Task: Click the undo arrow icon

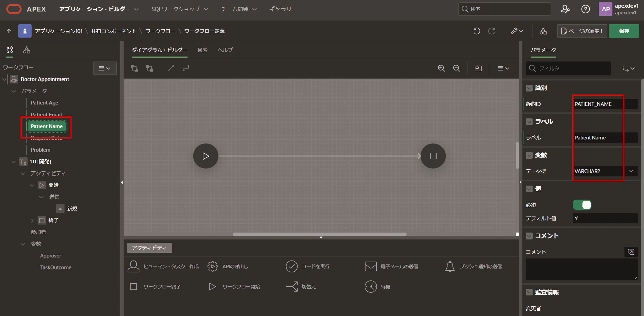Action: (477, 31)
